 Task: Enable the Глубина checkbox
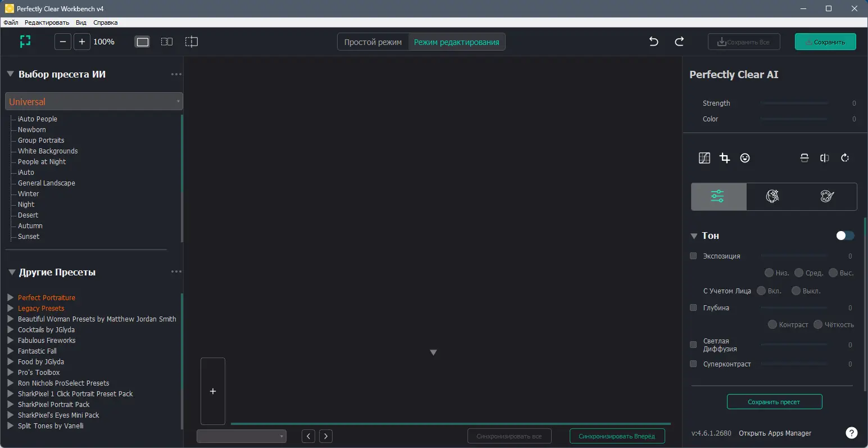(693, 307)
